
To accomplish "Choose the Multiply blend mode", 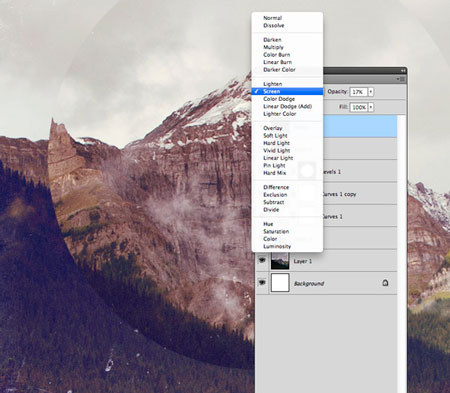I will pos(273,47).
